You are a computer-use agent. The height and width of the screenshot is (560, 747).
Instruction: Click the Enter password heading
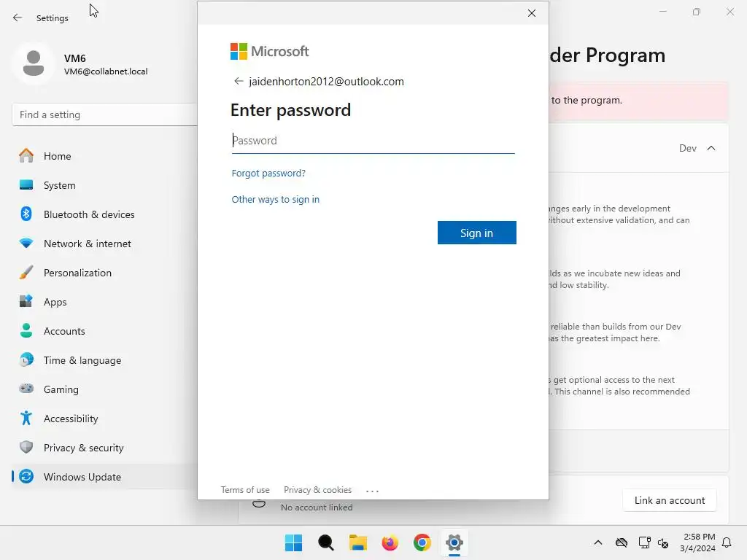tap(290, 110)
